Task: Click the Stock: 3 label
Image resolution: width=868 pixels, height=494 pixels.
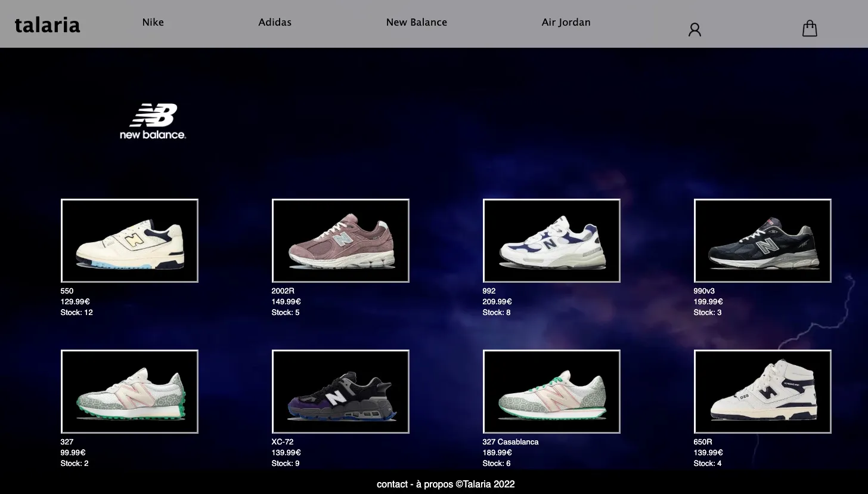Action: coord(708,313)
